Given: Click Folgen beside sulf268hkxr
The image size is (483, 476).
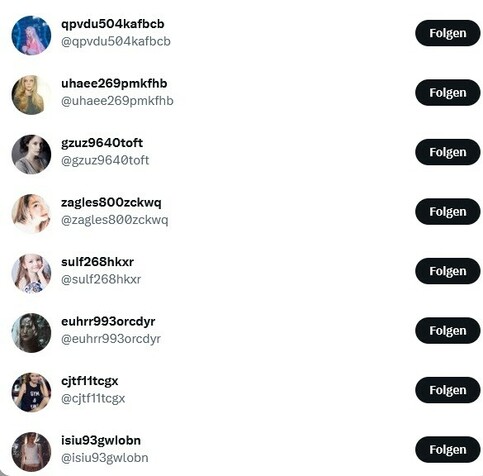Looking at the screenshot, I should click(448, 271).
